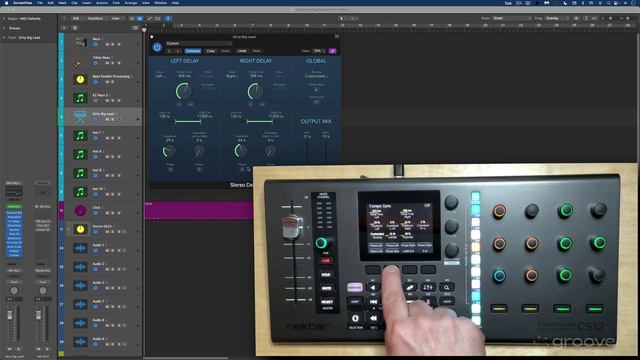Halve the Left Delay time with :2

pos(179,104)
